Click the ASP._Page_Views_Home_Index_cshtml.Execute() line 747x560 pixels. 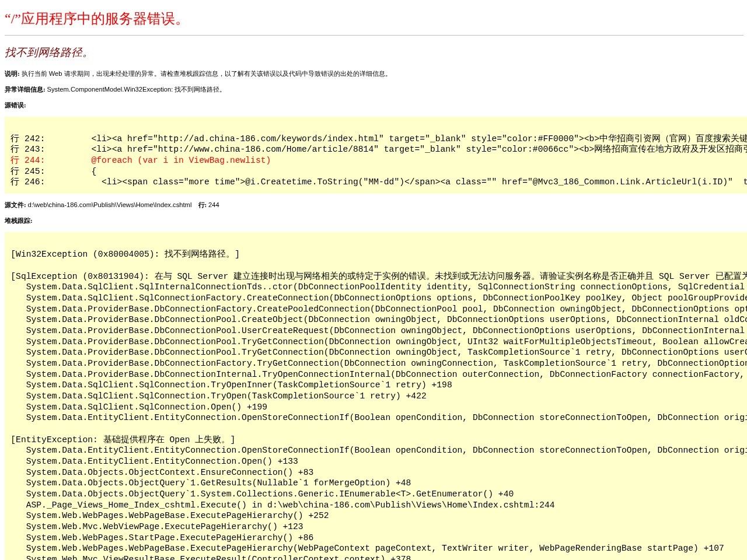290,505
